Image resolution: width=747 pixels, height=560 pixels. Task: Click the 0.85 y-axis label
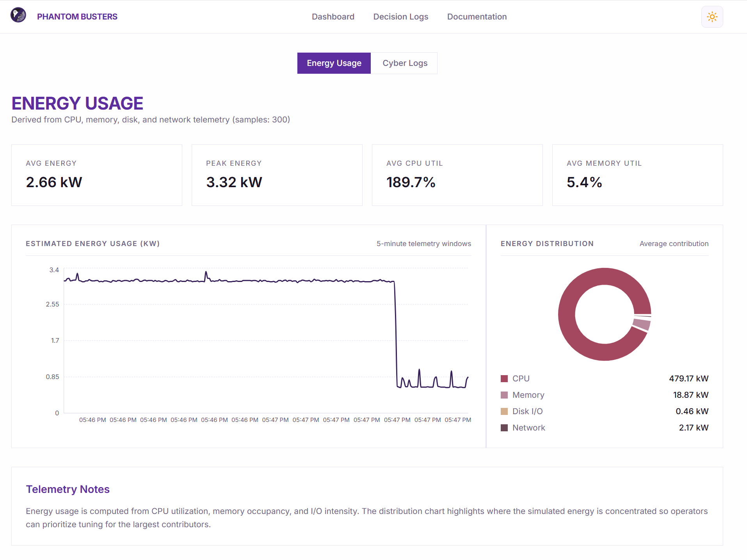coord(53,377)
